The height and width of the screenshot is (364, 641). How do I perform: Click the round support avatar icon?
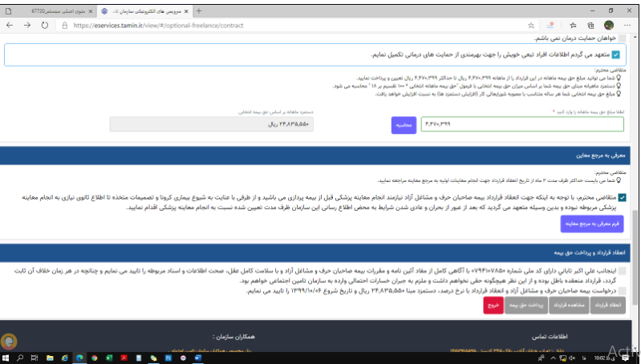pos(9,341)
